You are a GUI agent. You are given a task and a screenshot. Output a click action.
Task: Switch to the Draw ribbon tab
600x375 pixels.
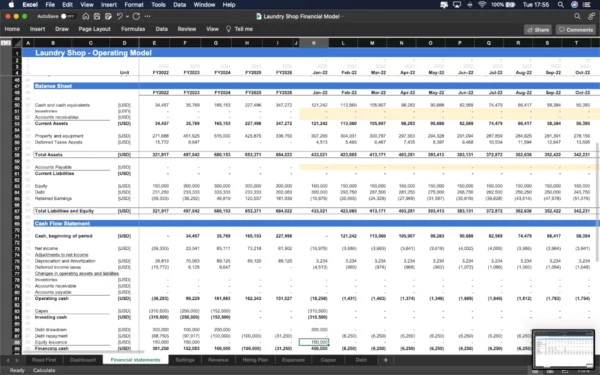(62, 29)
